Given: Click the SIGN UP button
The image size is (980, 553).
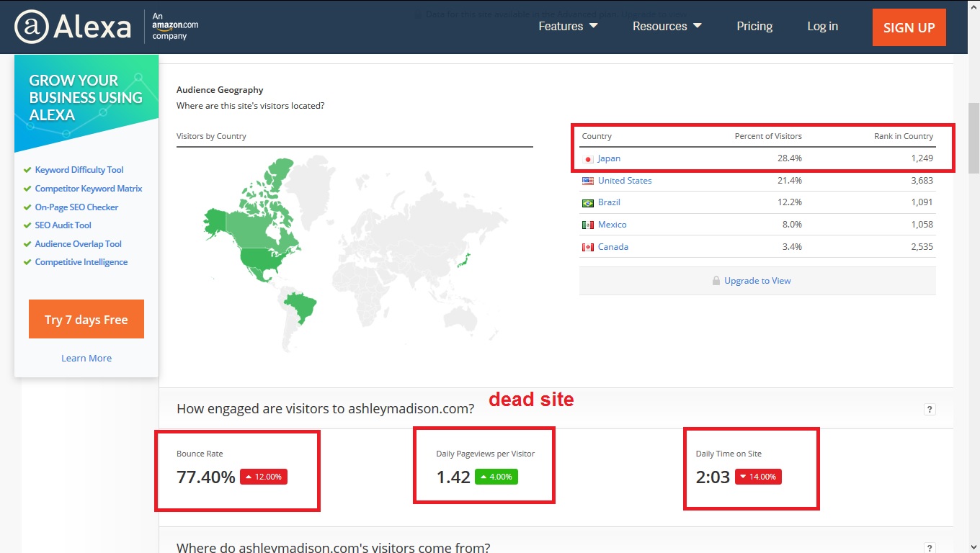Looking at the screenshot, I should (x=909, y=27).
